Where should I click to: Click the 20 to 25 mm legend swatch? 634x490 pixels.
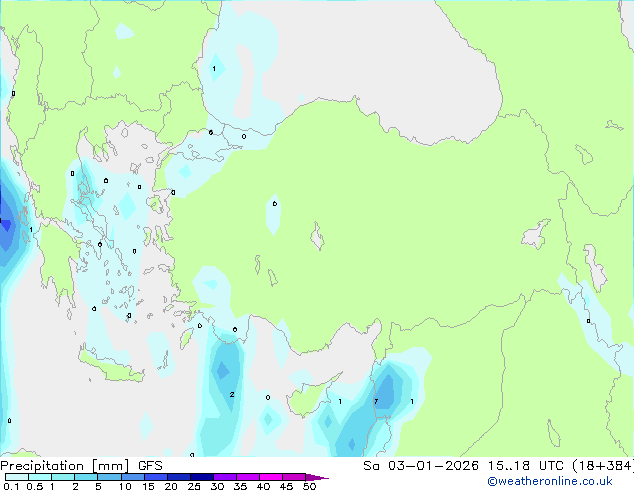(179, 477)
